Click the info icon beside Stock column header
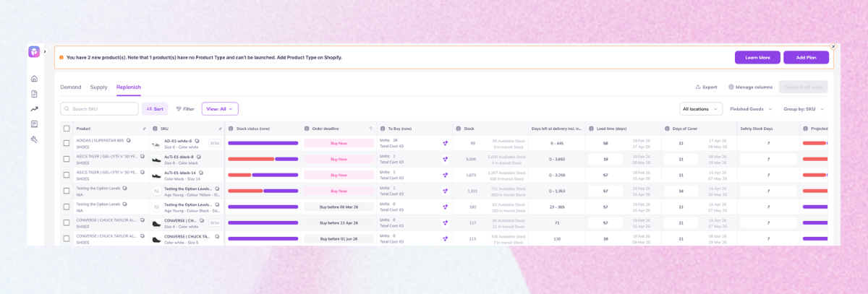Viewport: 868px width, 294px height. [x=459, y=129]
